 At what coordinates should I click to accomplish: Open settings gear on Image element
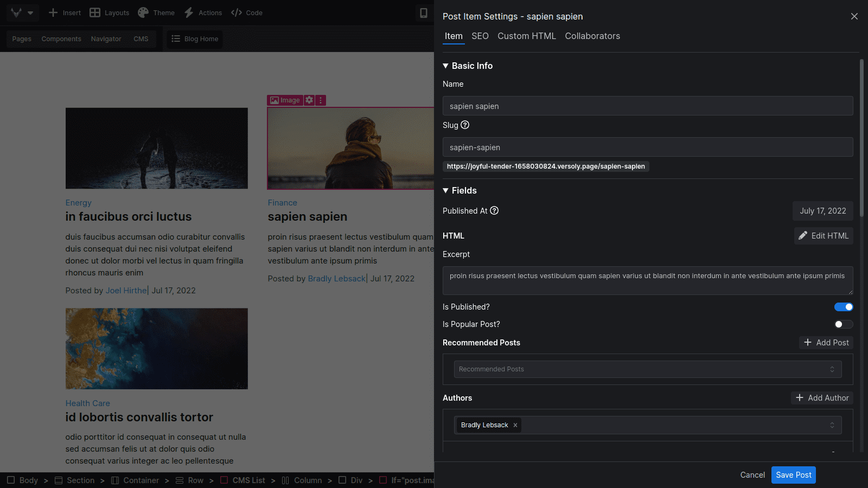pyautogui.click(x=309, y=100)
